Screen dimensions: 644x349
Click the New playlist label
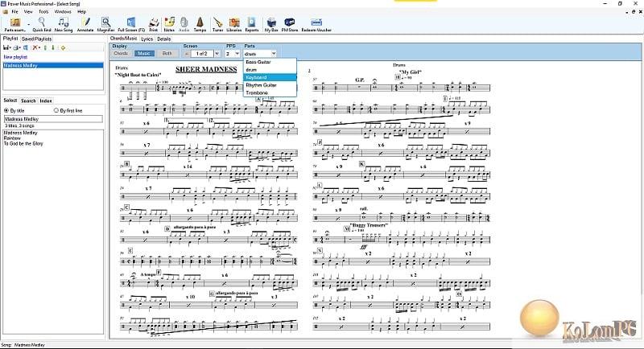point(15,57)
